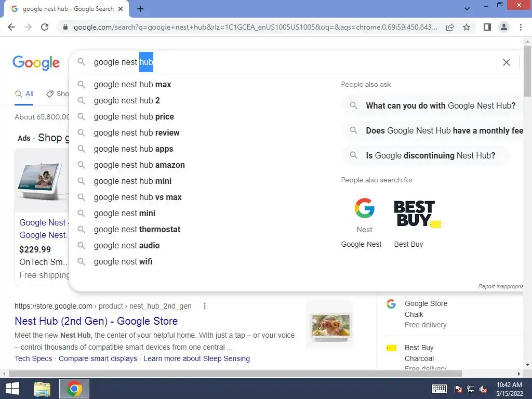This screenshot has height=399, width=532.
Task: Click Does Google Nest Hub have a monthly fee
Action: point(433,130)
